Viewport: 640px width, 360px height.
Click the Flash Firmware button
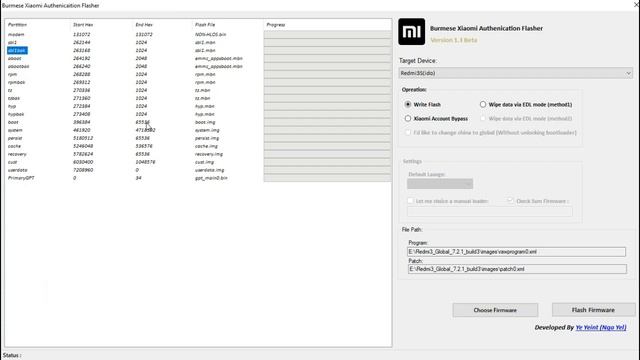tap(593, 310)
